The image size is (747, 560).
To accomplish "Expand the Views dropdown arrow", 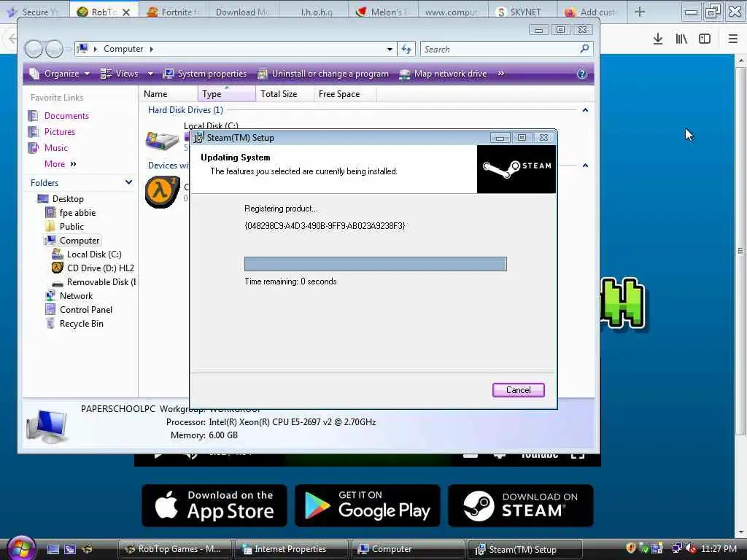I will point(150,74).
